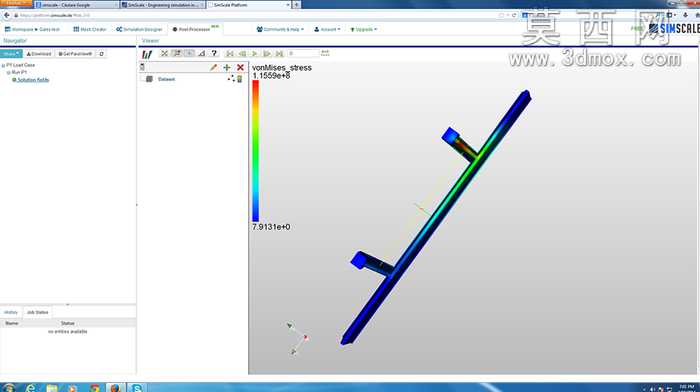Open Windows Media Player from taskbar
Viewport: 700px width, 392px height.
[x=73, y=388]
